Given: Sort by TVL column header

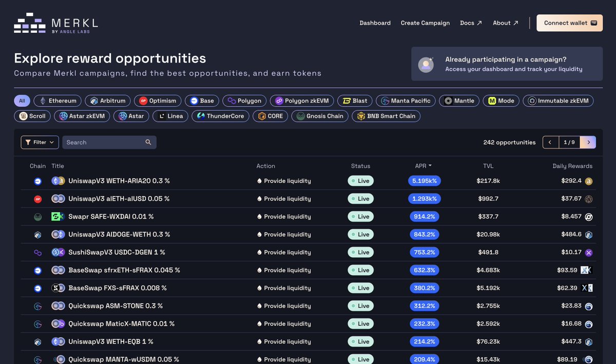Looking at the screenshot, I should point(488,166).
